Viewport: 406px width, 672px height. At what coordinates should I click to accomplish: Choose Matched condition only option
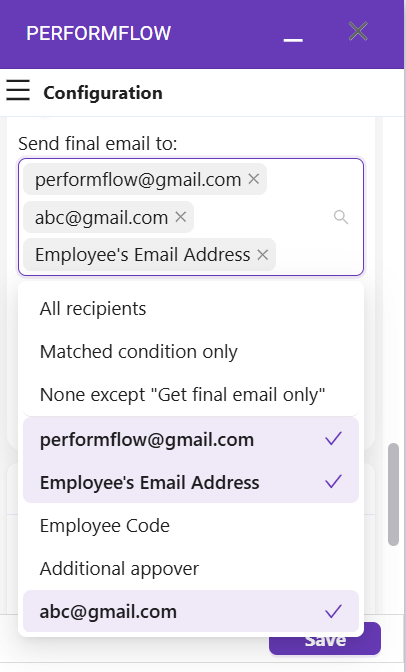point(191,351)
